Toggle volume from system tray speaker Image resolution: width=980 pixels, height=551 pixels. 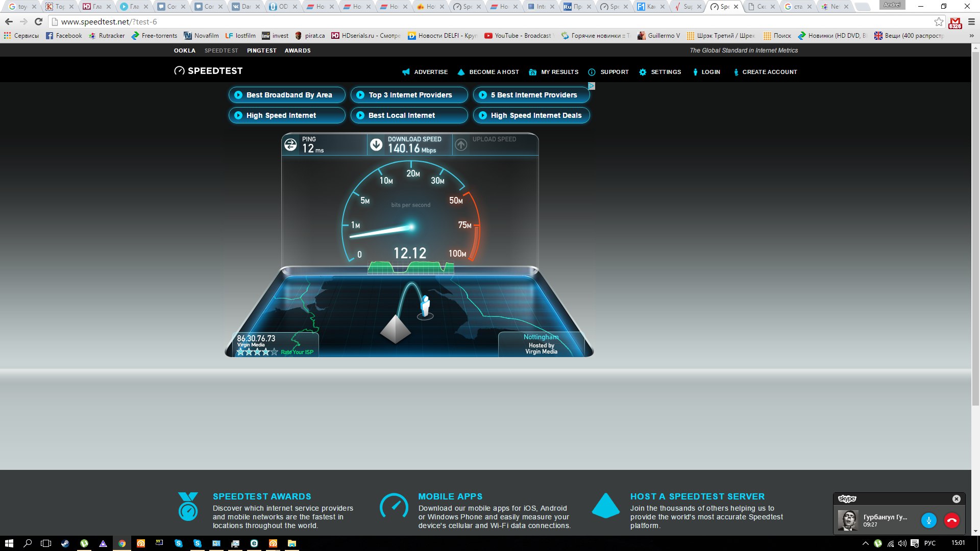point(902,543)
